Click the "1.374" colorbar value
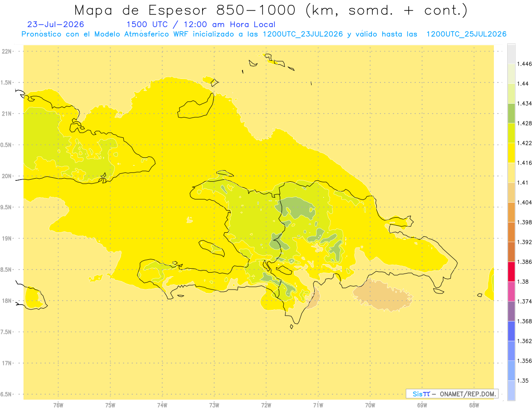This screenshot has width=532, height=411. point(524,301)
